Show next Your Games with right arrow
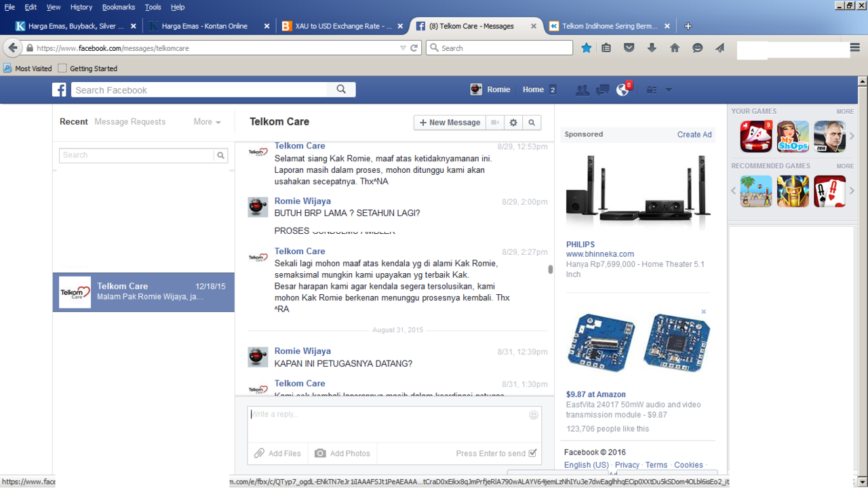The width and height of the screenshot is (868, 488). coord(852,136)
